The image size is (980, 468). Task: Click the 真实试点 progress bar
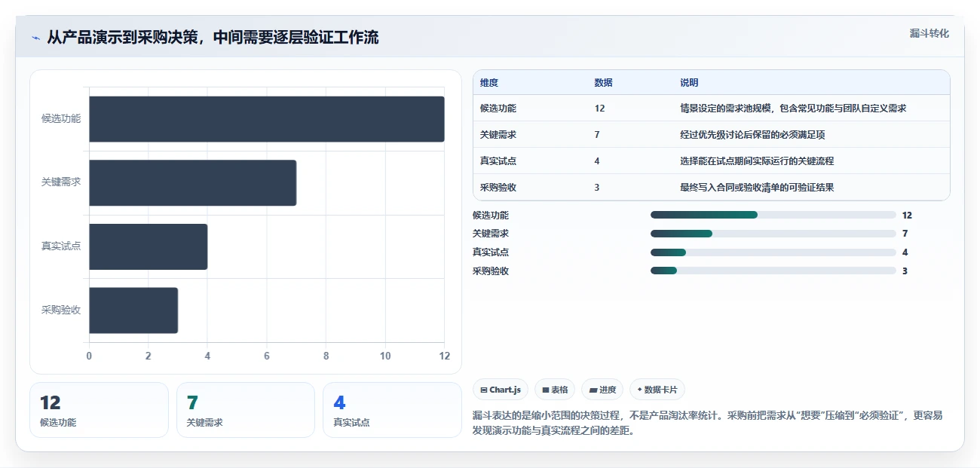773,252
